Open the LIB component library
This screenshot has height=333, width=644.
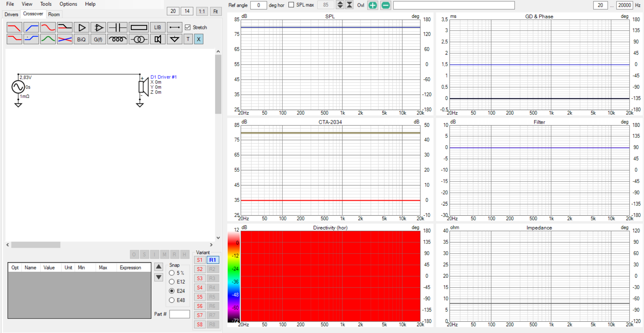coord(158,27)
